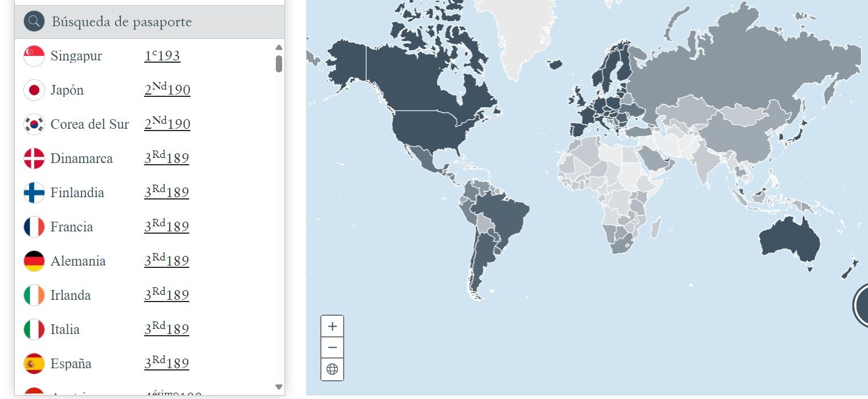The image size is (868, 399).
Task: Click the Singapur flag icon
Action: tap(34, 56)
